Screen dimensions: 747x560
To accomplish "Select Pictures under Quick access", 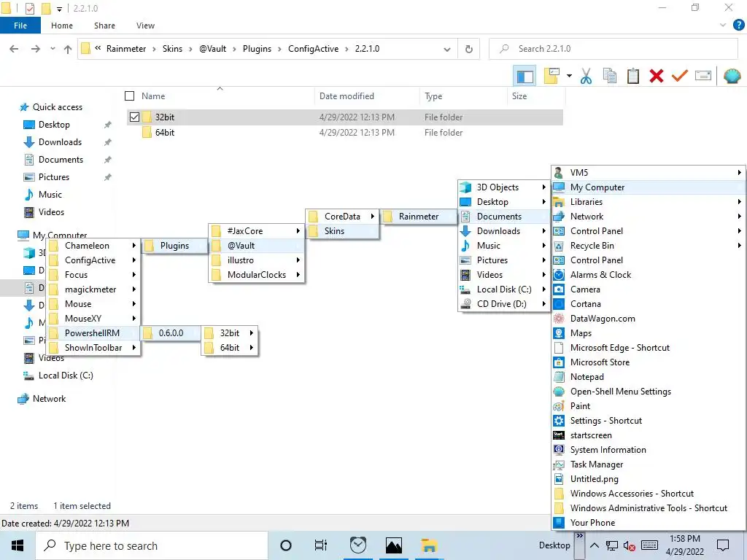I will tap(54, 177).
